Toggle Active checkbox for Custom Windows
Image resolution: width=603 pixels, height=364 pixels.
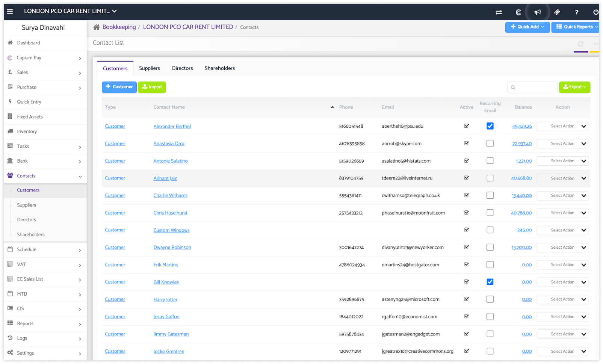click(x=466, y=230)
